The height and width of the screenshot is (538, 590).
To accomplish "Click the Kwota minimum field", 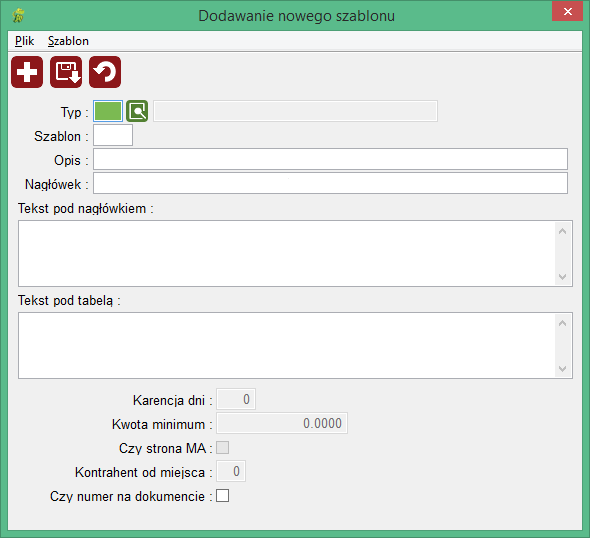I will [282, 423].
